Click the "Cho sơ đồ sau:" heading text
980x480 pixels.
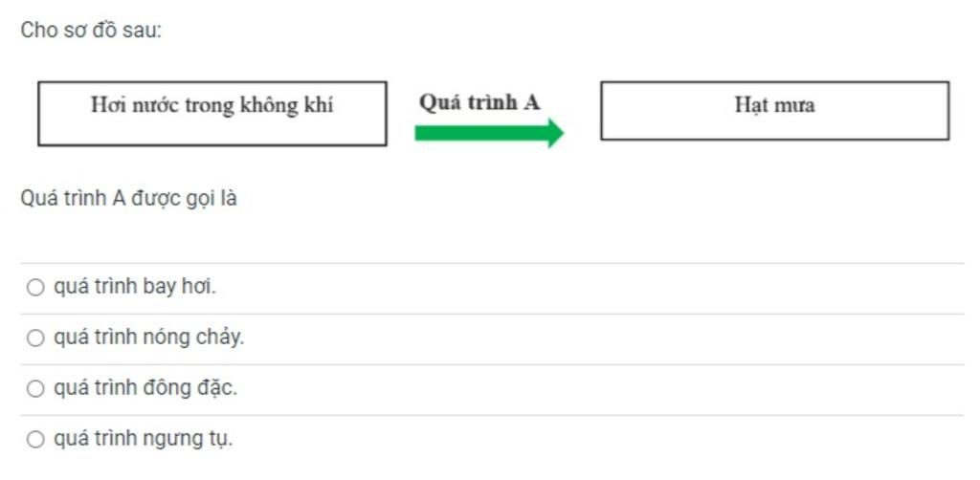point(91,31)
